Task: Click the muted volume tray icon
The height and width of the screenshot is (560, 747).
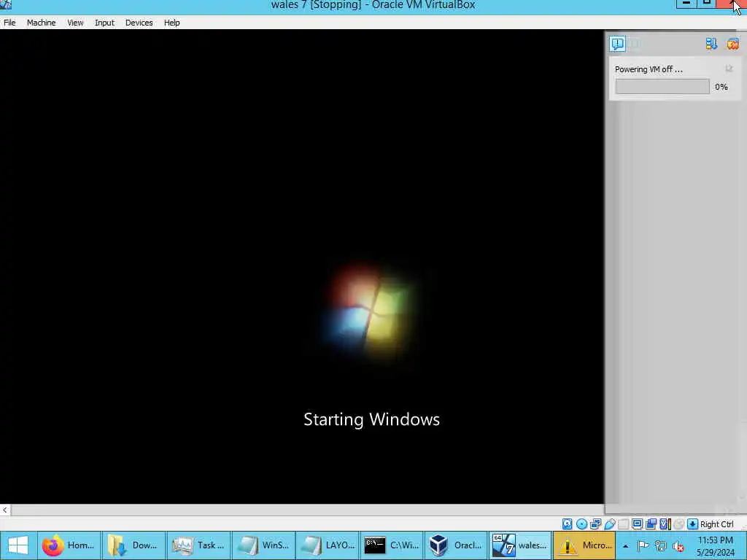Action: pos(678,546)
